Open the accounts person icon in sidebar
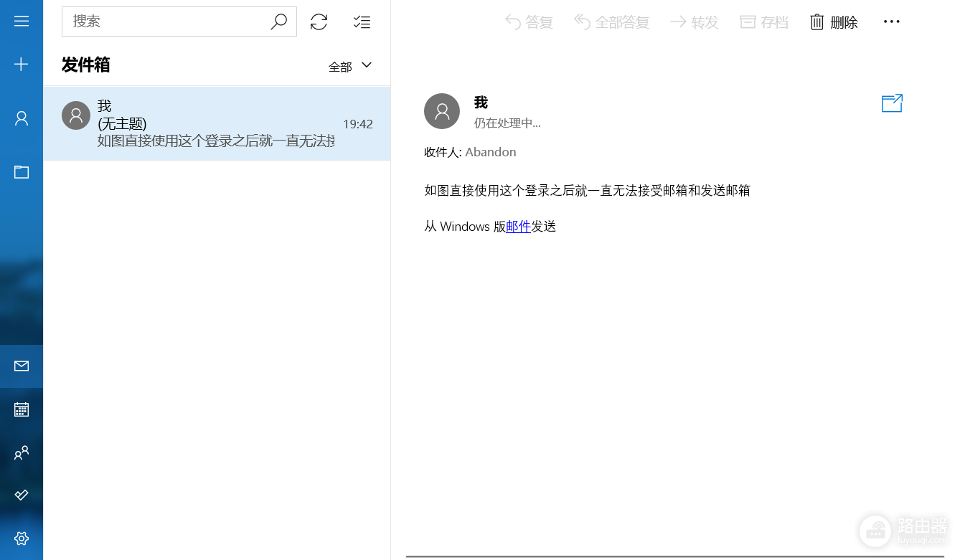 22,118
